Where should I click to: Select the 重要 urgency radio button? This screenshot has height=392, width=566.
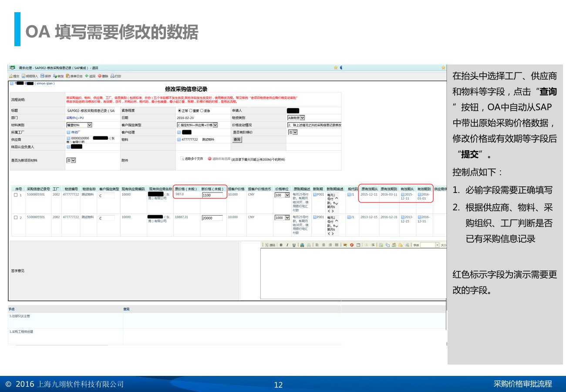coord(190,111)
